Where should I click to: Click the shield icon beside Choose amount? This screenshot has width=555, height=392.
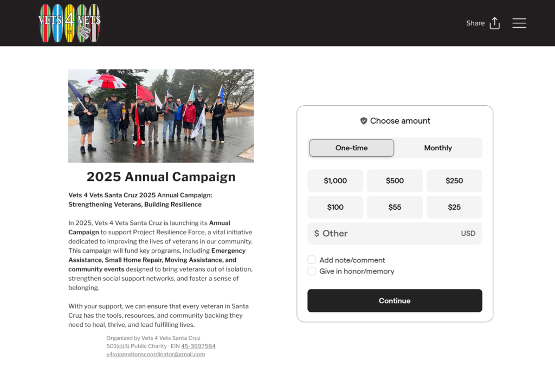(x=364, y=121)
